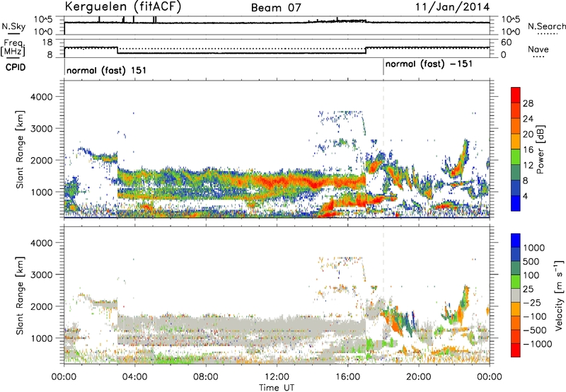
Task: Pick the red segment of Power color bar
Action: 516,95
